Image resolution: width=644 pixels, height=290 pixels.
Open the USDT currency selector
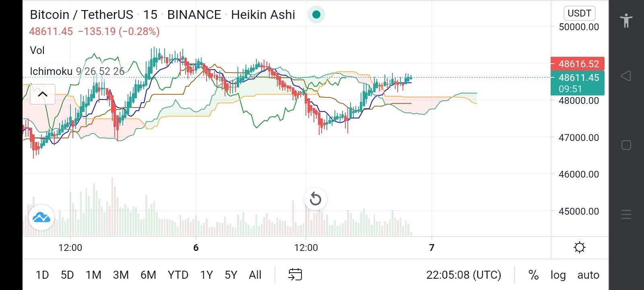(x=579, y=13)
